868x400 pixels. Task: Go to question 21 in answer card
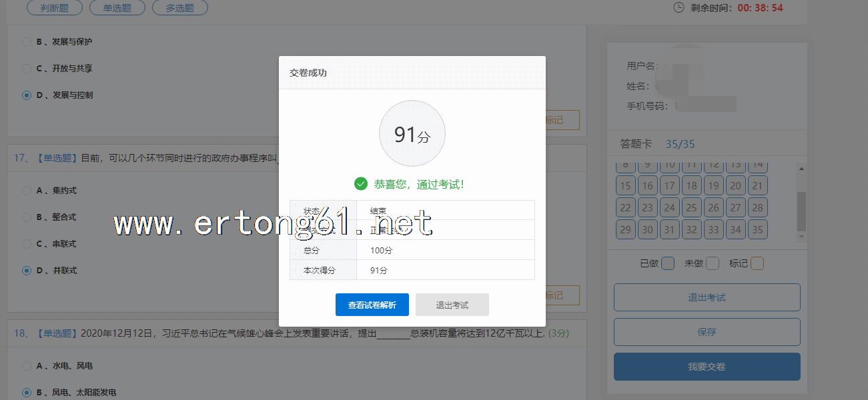tap(757, 186)
